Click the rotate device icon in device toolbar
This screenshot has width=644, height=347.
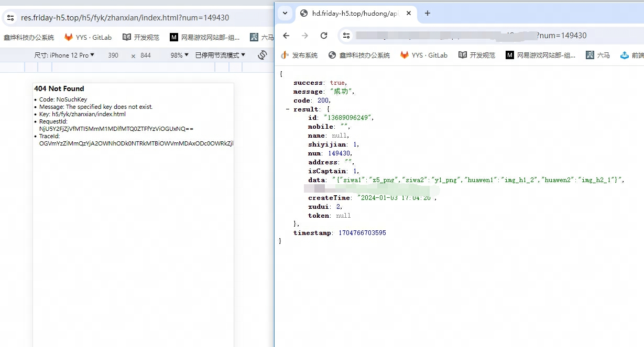point(263,55)
